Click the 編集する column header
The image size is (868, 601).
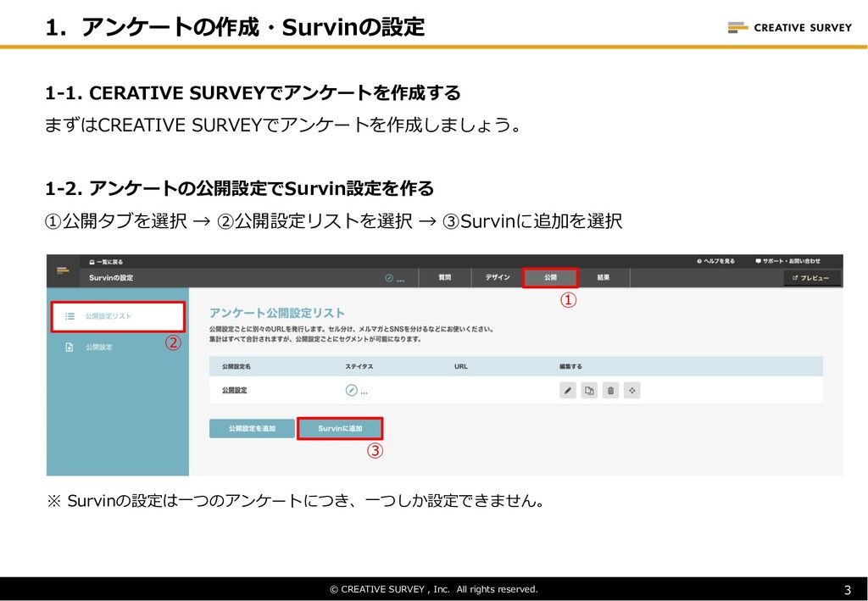(570, 366)
